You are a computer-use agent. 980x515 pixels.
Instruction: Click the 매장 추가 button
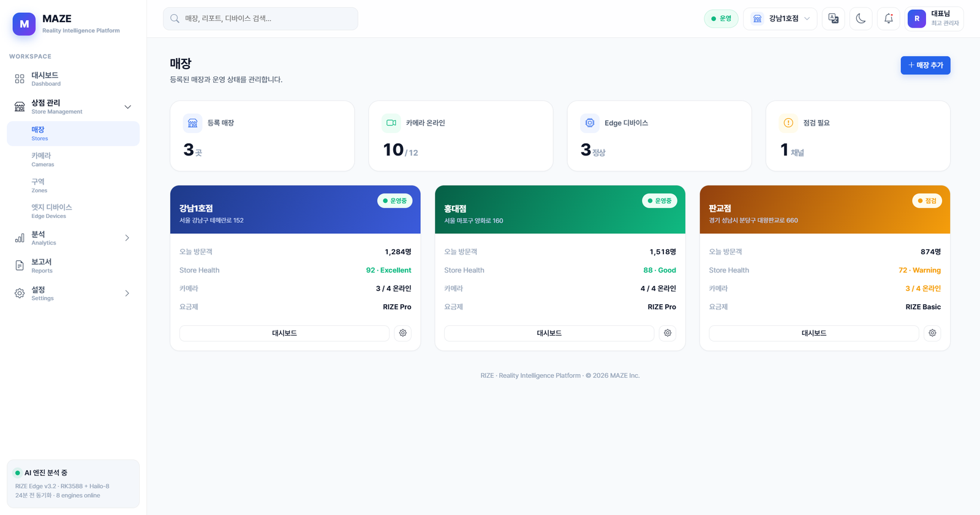[925, 65]
